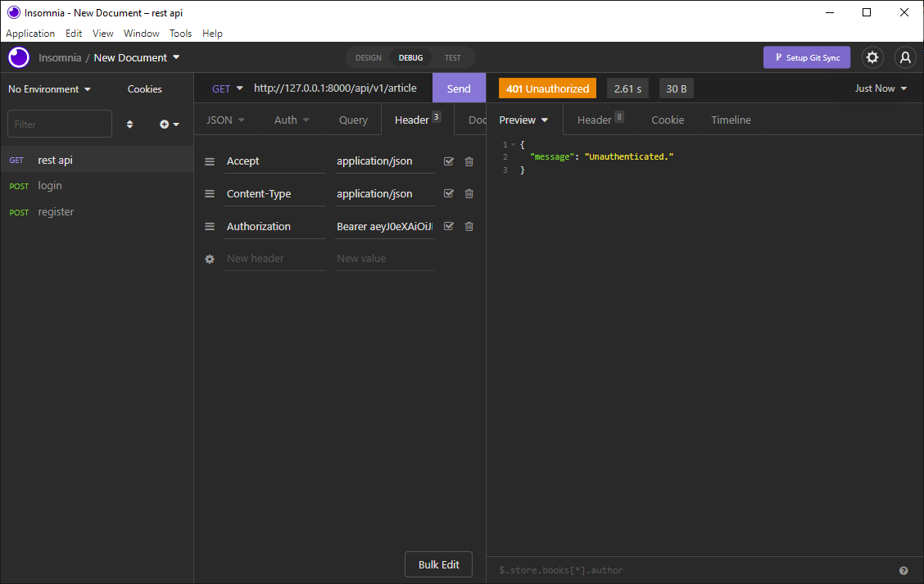
Task: Disable the Content-Type header
Action: 448,193
